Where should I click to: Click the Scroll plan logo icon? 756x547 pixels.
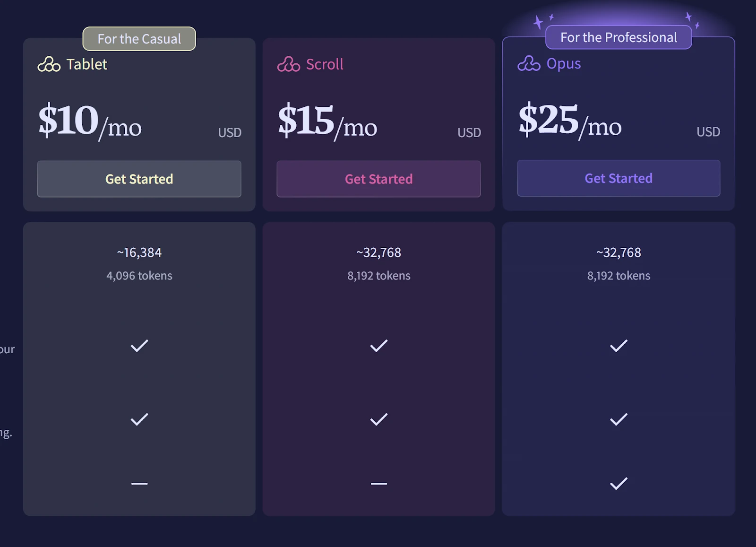[289, 64]
